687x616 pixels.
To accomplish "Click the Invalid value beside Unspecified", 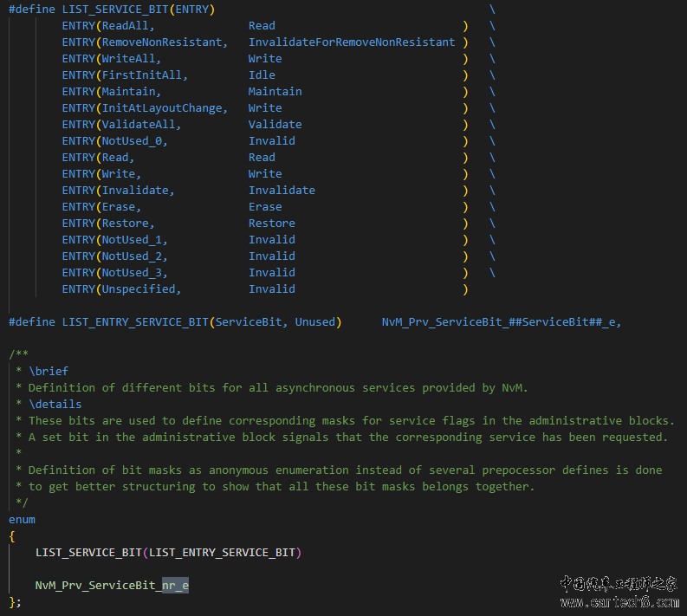I will [x=272, y=289].
